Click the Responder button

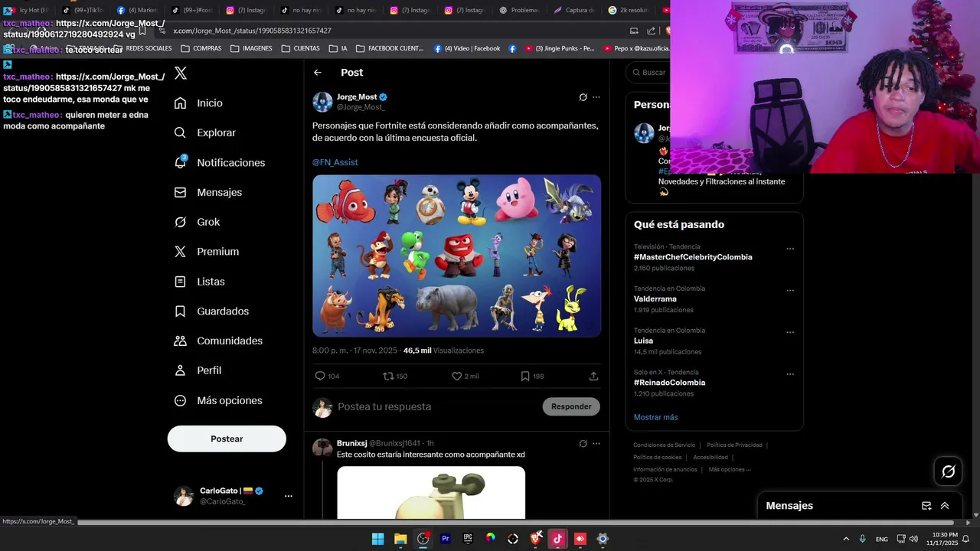[x=571, y=406]
